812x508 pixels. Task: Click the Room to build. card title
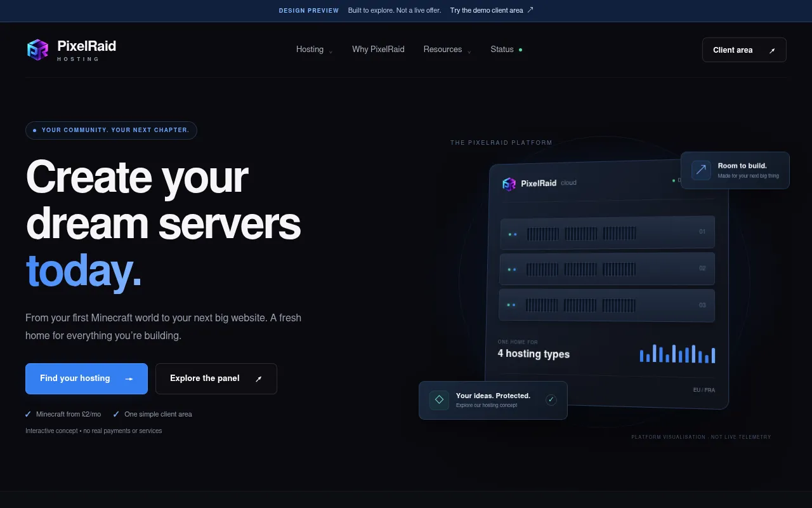point(742,166)
